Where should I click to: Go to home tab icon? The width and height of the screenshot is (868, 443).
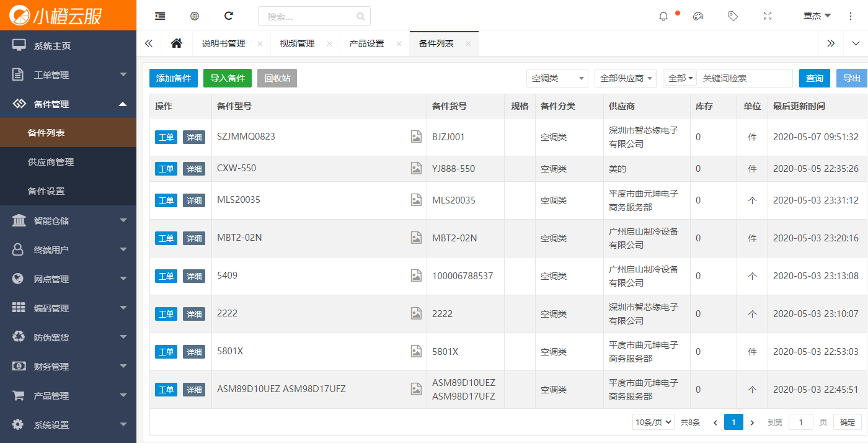[177, 43]
